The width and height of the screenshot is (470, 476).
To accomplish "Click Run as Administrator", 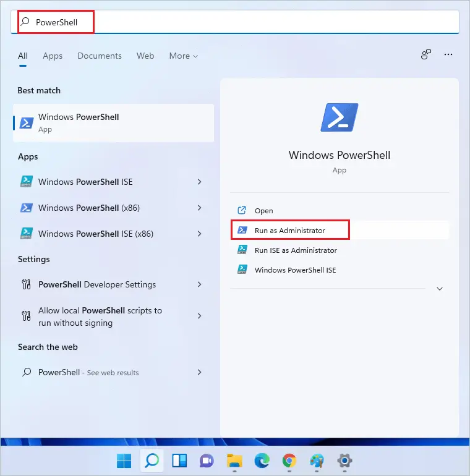I will tap(289, 231).
